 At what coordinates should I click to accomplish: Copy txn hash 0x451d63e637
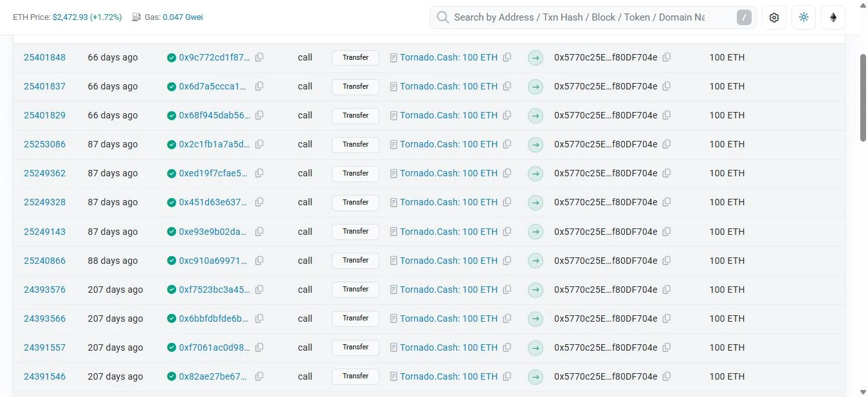click(x=259, y=202)
